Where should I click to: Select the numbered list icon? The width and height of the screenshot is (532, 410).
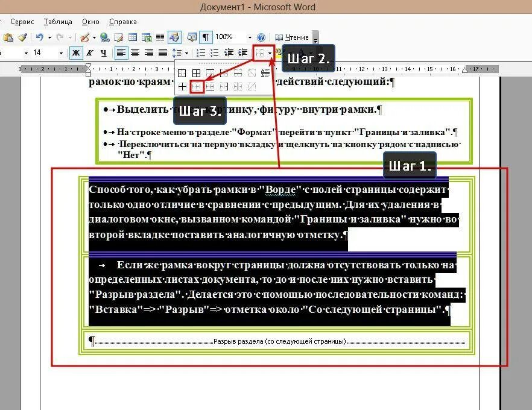click(x=200, y=52)
